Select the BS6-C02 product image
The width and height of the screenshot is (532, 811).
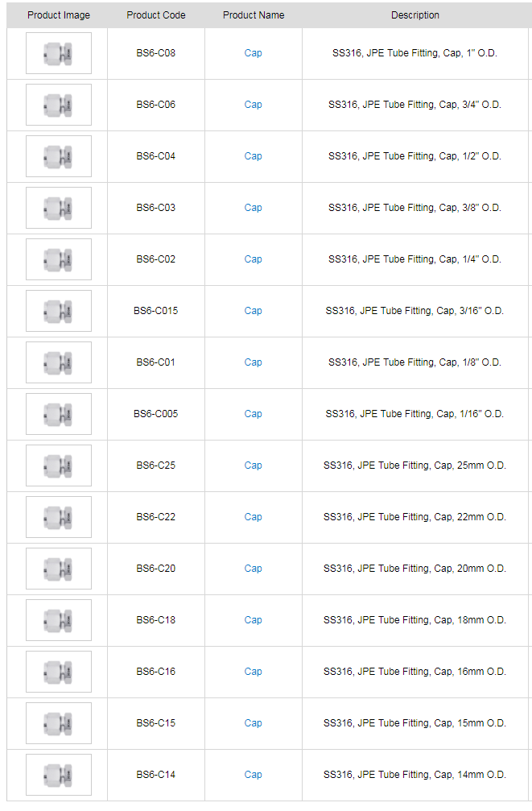58,259
